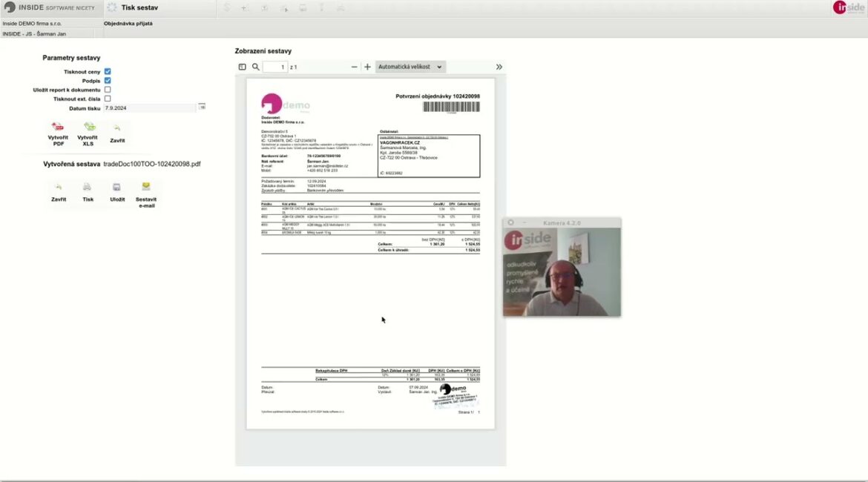
Task: Click the Vytvořit PDF icon
Action: pos(58,128)
